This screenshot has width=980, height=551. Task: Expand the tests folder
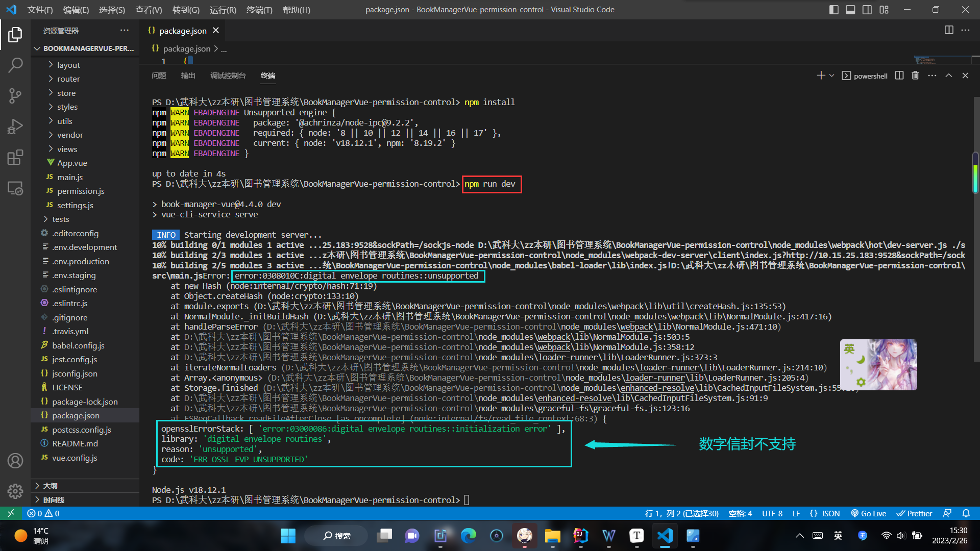pyautogui.click(x=60, y=219)
